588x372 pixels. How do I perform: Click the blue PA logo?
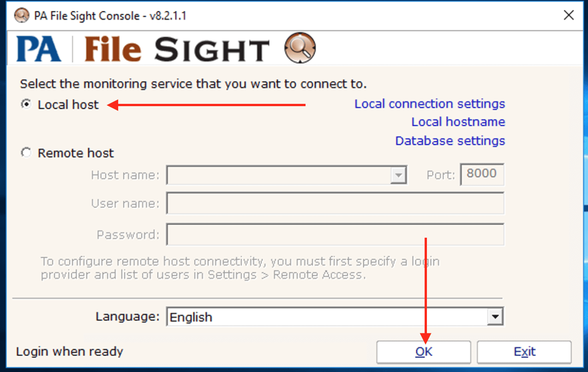pyautogui.click(x=39, y=49)
